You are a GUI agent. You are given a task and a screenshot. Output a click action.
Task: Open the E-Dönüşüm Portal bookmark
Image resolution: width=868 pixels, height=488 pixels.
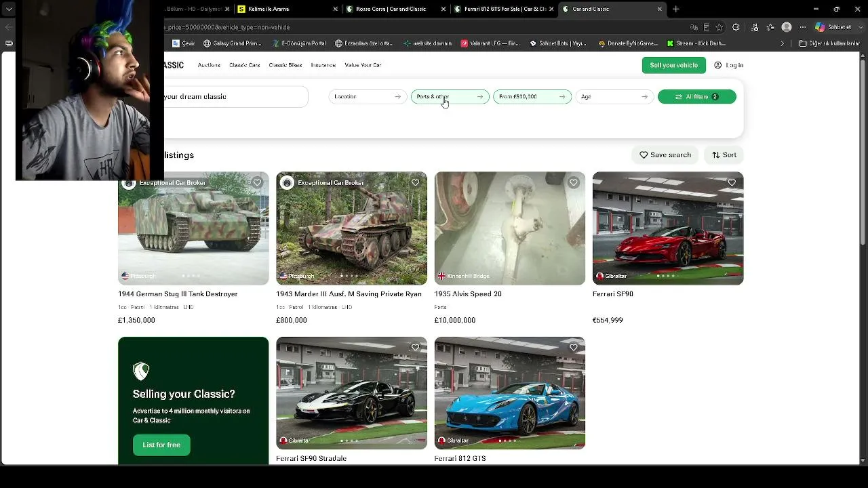point(299,43)
